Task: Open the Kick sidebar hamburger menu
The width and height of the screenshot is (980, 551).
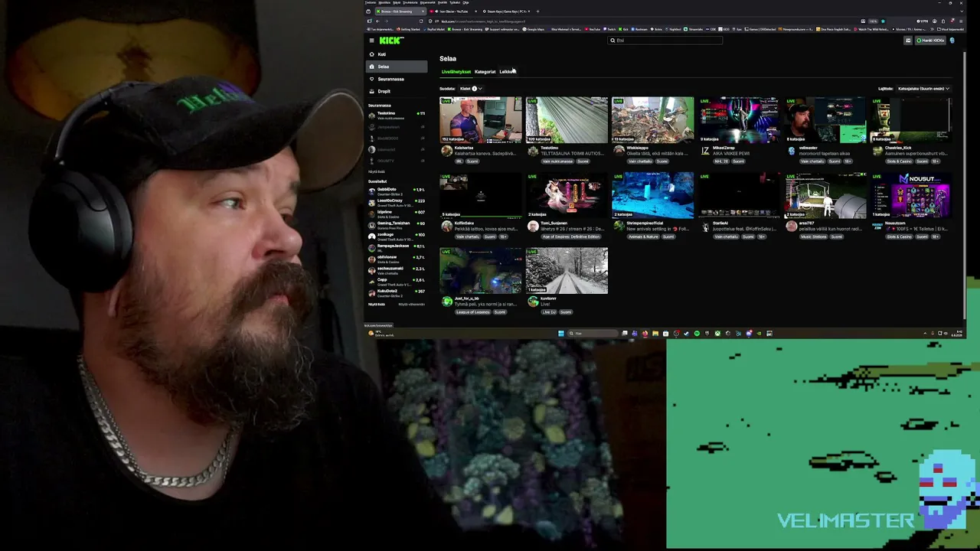Action: 371,41
